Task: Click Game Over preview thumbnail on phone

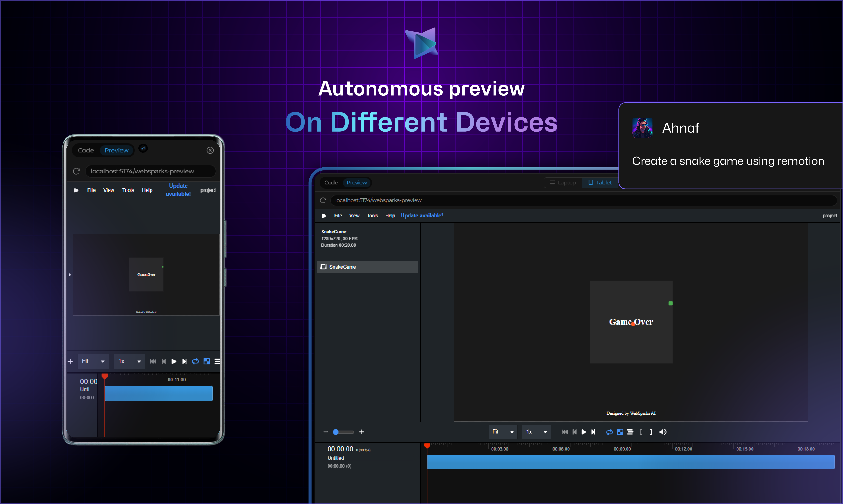Action: click(x=146, y=274)
